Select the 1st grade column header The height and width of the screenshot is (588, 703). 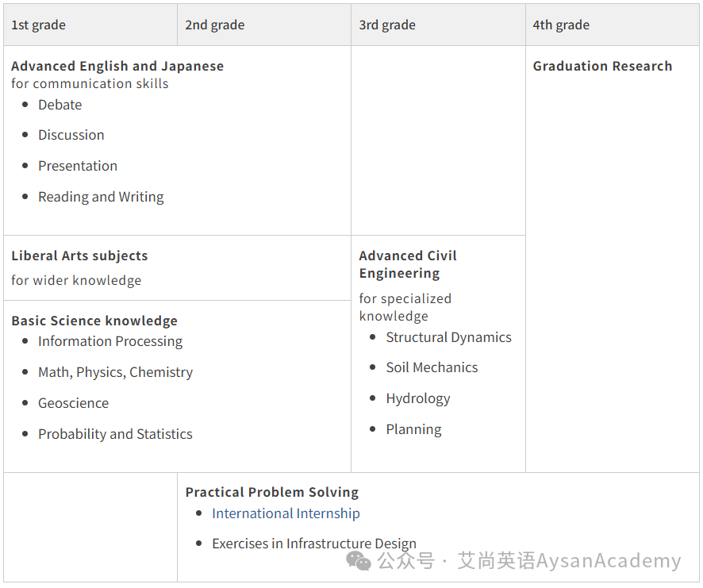click(90, 25)
